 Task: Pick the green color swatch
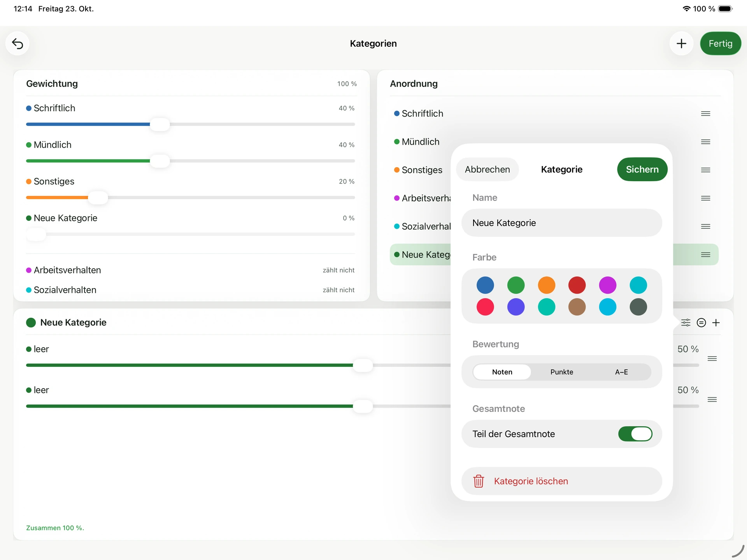point(516,285)
